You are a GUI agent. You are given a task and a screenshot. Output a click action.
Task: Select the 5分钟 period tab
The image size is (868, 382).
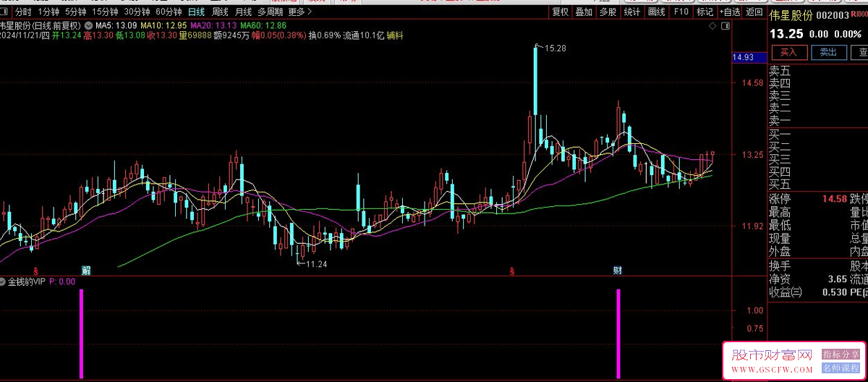[75, 12]
